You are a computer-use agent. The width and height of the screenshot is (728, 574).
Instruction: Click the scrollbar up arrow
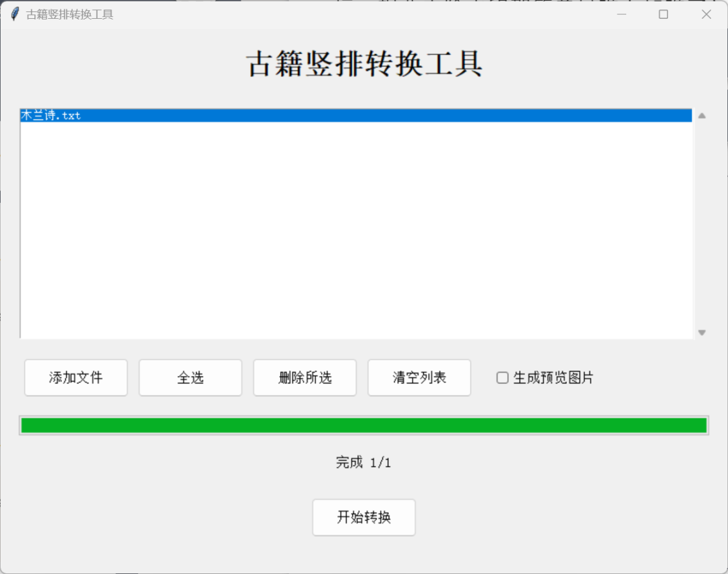pos(700,114)
